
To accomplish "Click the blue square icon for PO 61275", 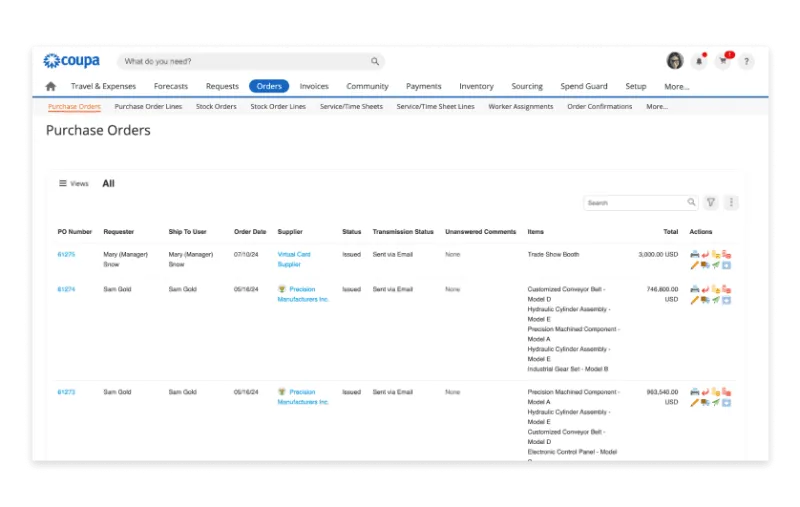I will point(727,265).
